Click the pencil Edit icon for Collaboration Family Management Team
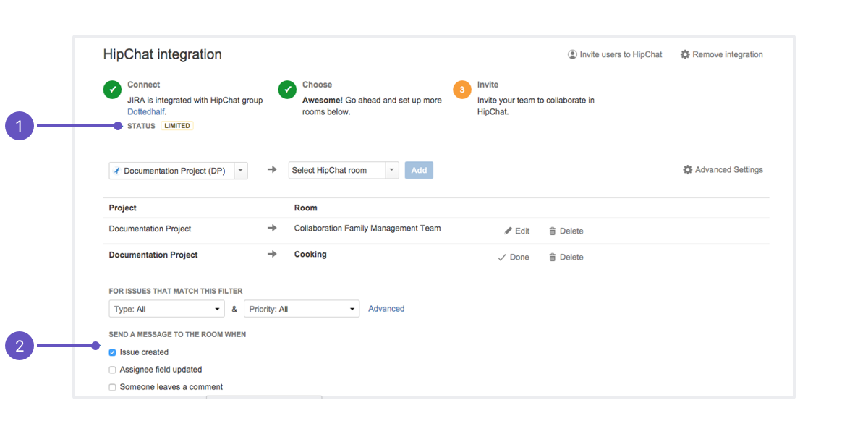Image resolution: width=868 pixels, height=434 pixels. point(508,231)
